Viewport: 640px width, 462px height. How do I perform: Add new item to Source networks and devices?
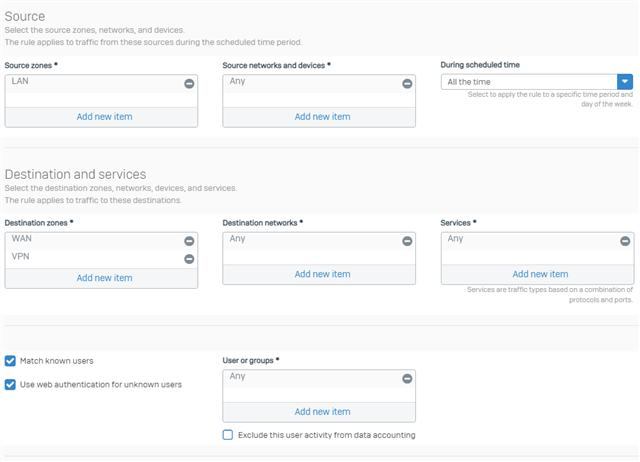(322, 117)
